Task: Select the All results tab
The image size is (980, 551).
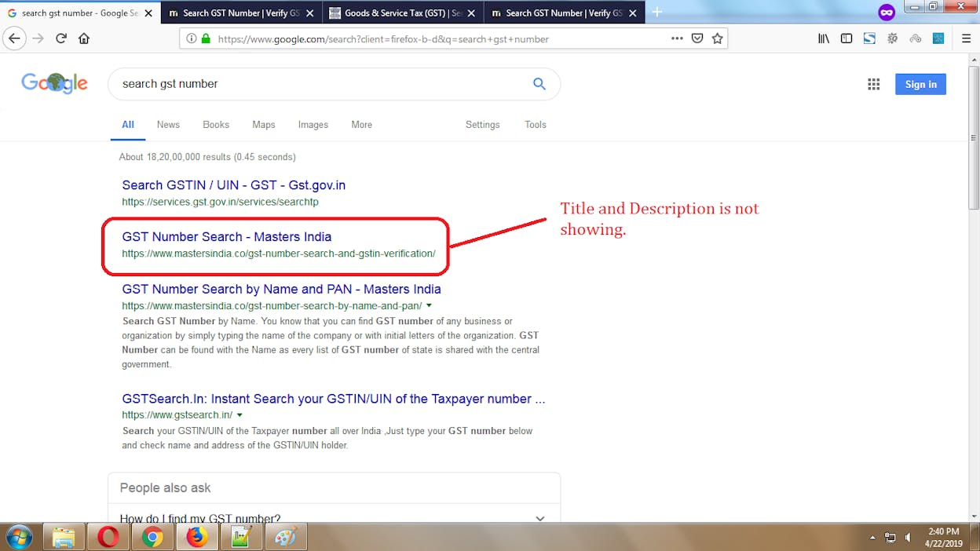Action: tap(128, 125)
